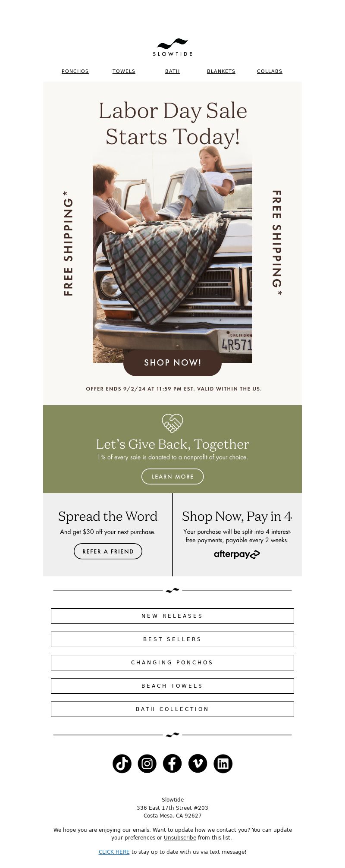Open the Vimeo social icon

click(198, 764)
